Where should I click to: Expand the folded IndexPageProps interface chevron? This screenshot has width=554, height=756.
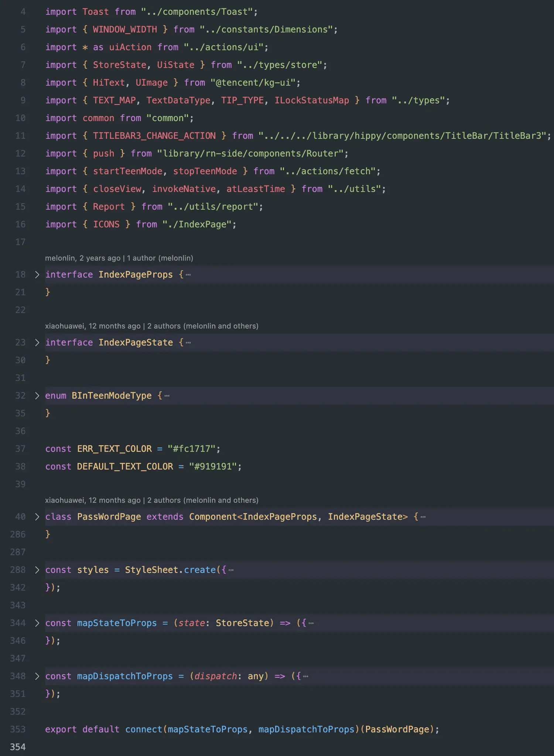click(x=37, y=275)
